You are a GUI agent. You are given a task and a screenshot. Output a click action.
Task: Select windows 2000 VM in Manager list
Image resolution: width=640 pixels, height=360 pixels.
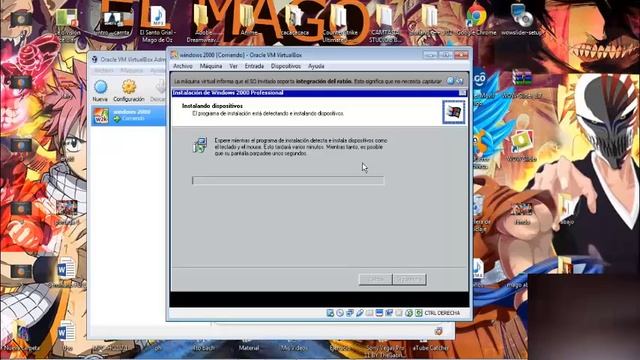pyautogui.click(x=128, y=116)
